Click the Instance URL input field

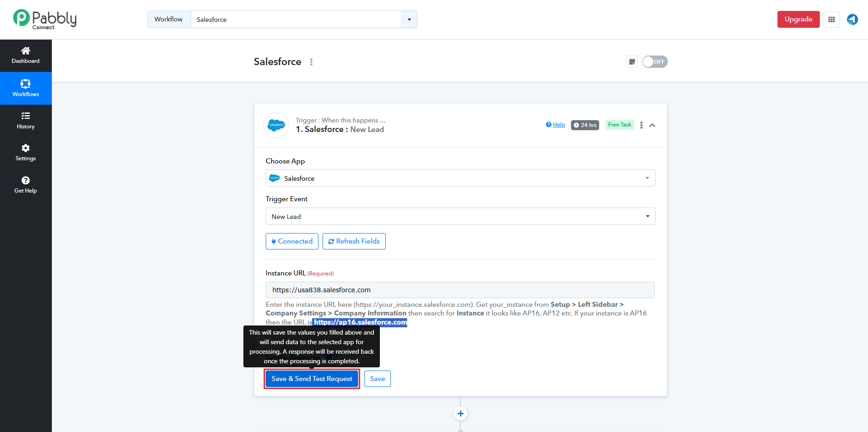[x=460, y=290]
